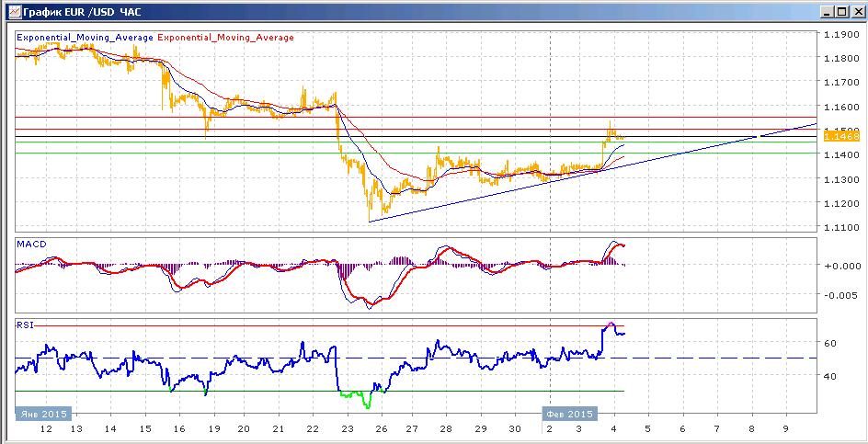Screen dimensions: 868x444
Task: Click the +0.000 MACD scale value
Action: 841,266
